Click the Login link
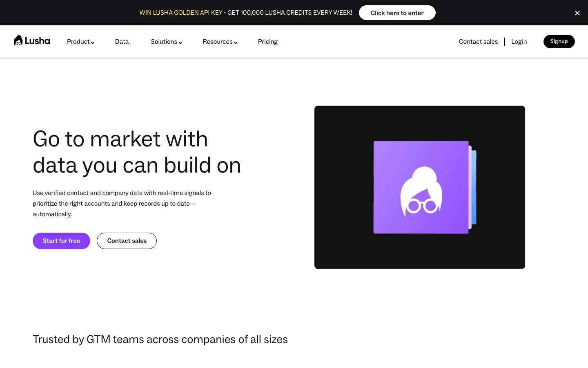Image resolution: width=588 pixels, height=368 pixels. click(x=519, y=41)
